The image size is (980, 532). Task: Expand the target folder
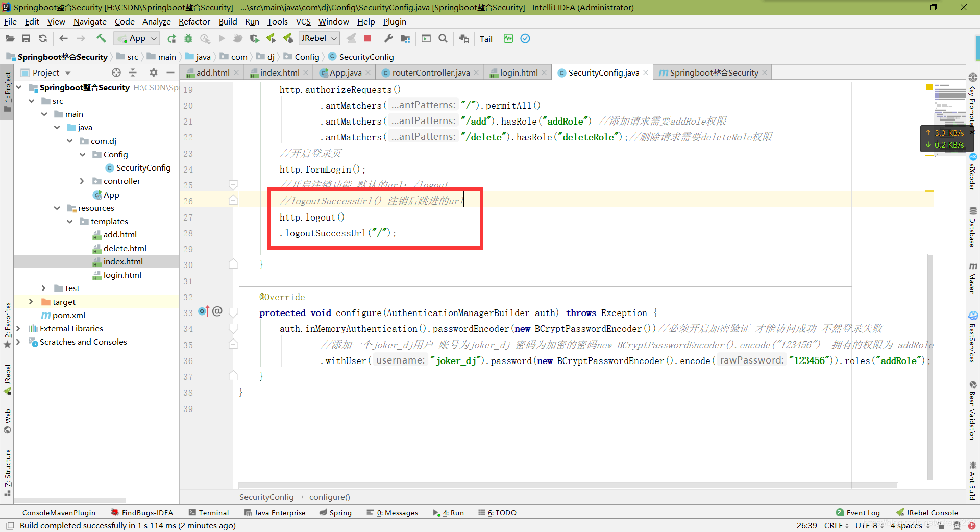[31, 302]
